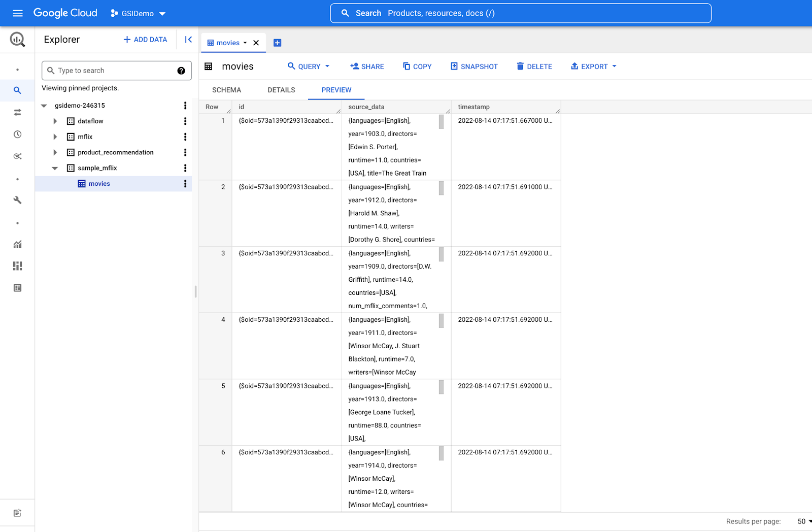This screenshot has width=812, height=532.
Task: Open a new blank query tab with plus
Action: pyautogui.click(x=277, y=43)
